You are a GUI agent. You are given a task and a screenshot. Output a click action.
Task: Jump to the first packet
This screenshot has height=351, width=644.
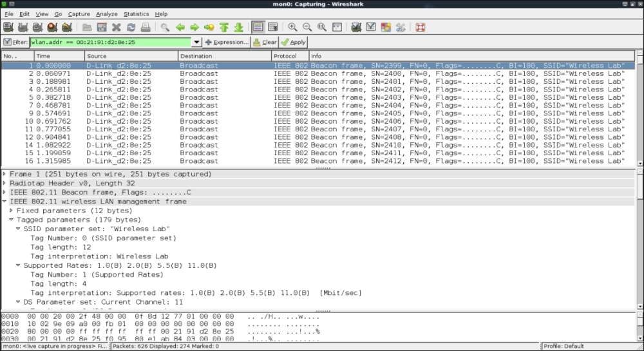coord(224,28)
